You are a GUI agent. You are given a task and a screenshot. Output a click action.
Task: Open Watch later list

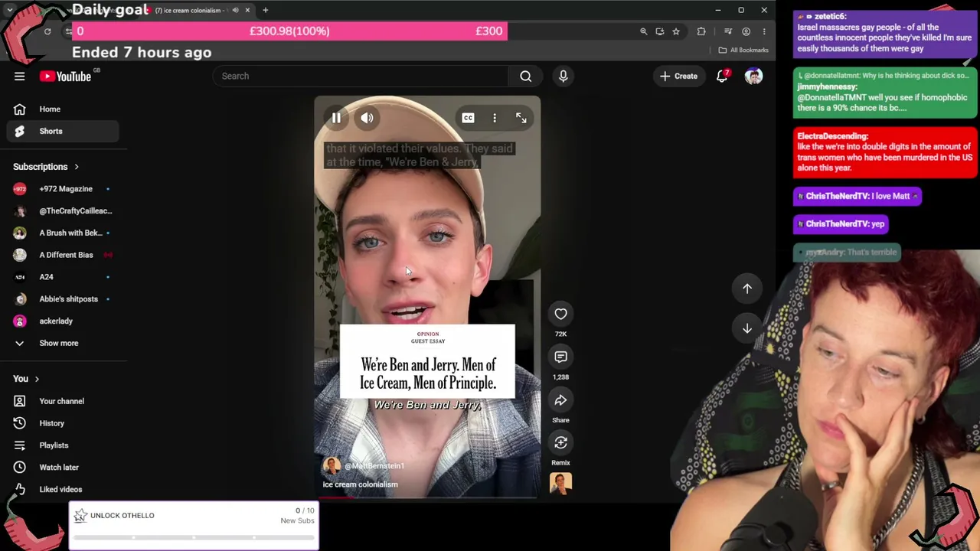[61, 467]
